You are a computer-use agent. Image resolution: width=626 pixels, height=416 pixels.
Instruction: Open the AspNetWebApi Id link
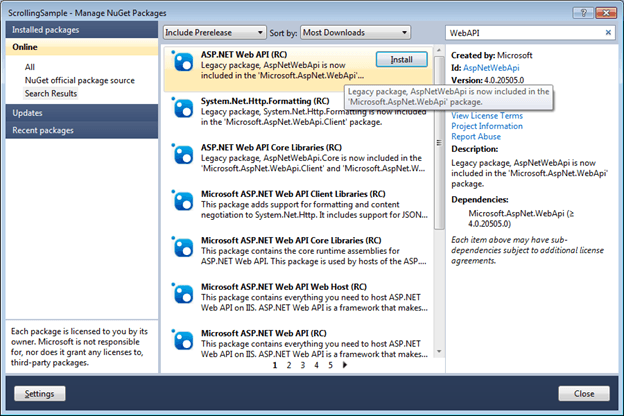[491, 68]
